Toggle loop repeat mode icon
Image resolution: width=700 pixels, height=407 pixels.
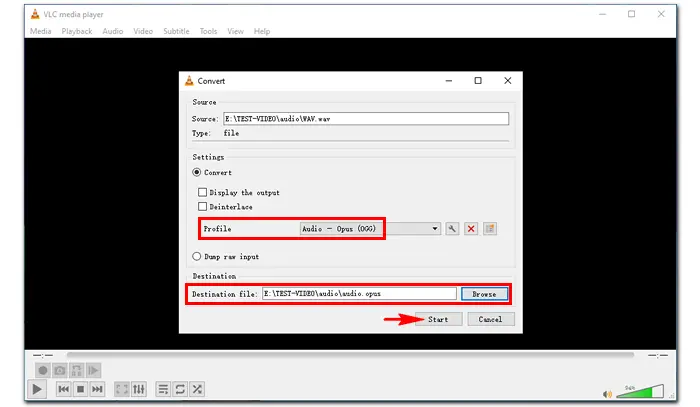point(180,389)
